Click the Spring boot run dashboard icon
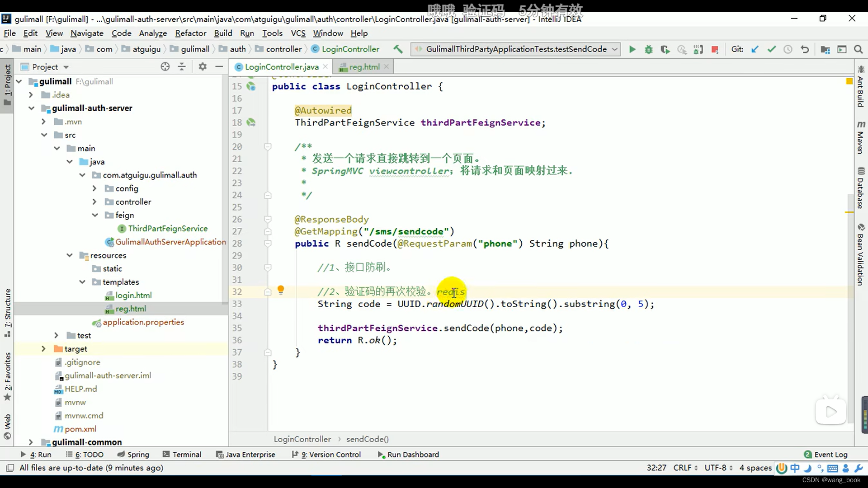868x488 pixels. (380, 454)
